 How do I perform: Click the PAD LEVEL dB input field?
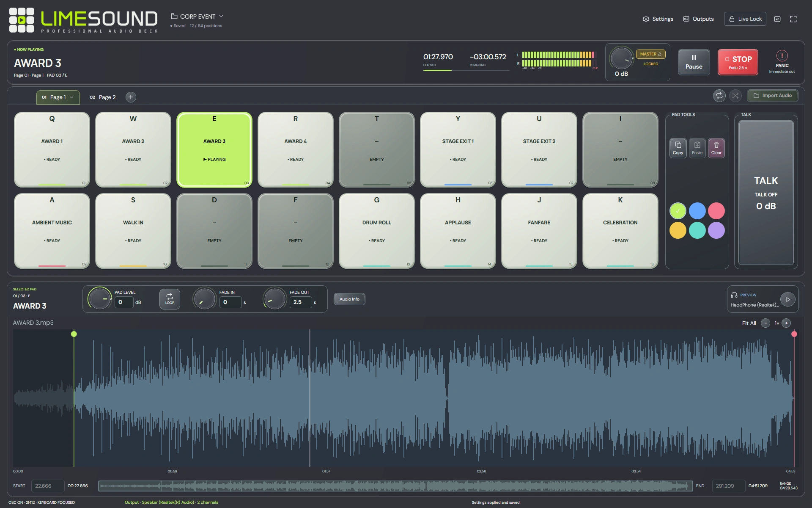pyautogui.click(x=124, y=302)
